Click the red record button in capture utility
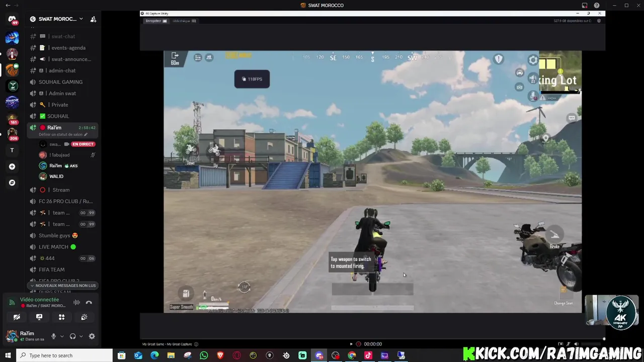The image size is (644, 362). [358, 344]
